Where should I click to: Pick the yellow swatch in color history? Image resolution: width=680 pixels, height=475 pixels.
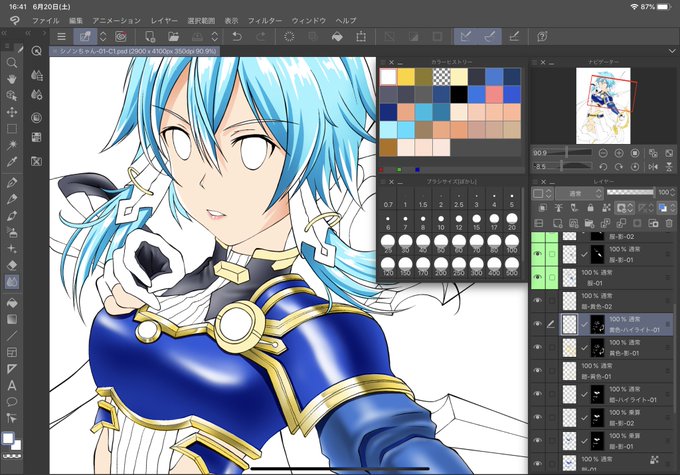pyautogui.click(x=406, y=77)
